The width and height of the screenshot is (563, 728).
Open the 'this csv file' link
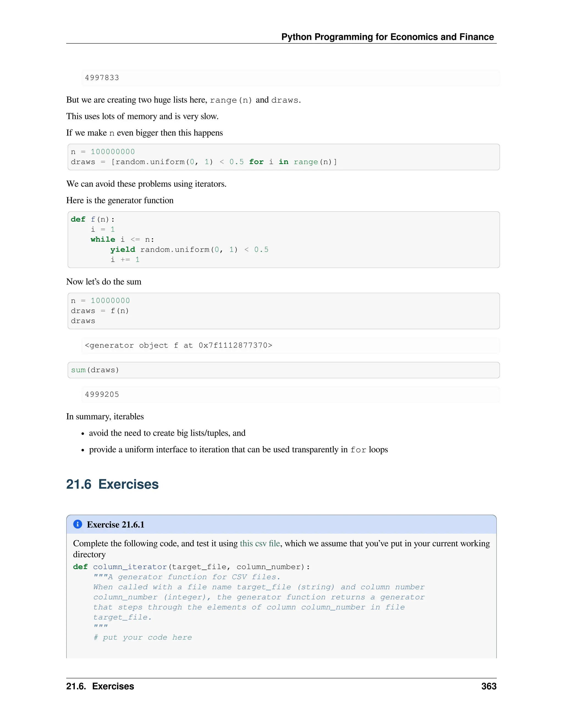coord(260,543)
